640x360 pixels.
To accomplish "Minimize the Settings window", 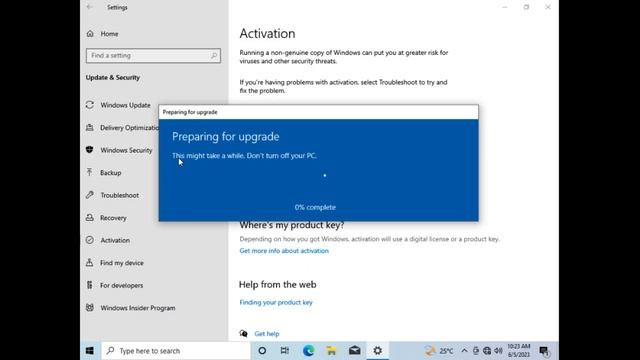I will [x=505, y=7].
